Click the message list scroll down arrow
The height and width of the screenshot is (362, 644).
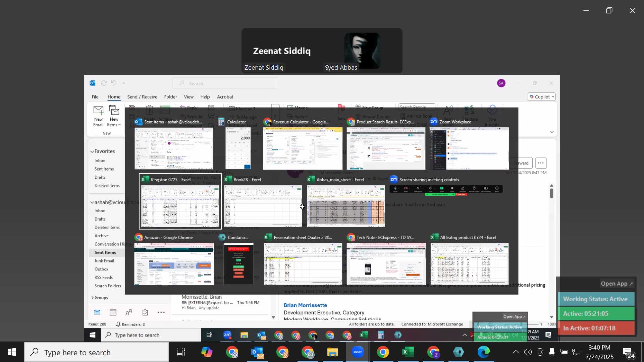pos(273,317)
